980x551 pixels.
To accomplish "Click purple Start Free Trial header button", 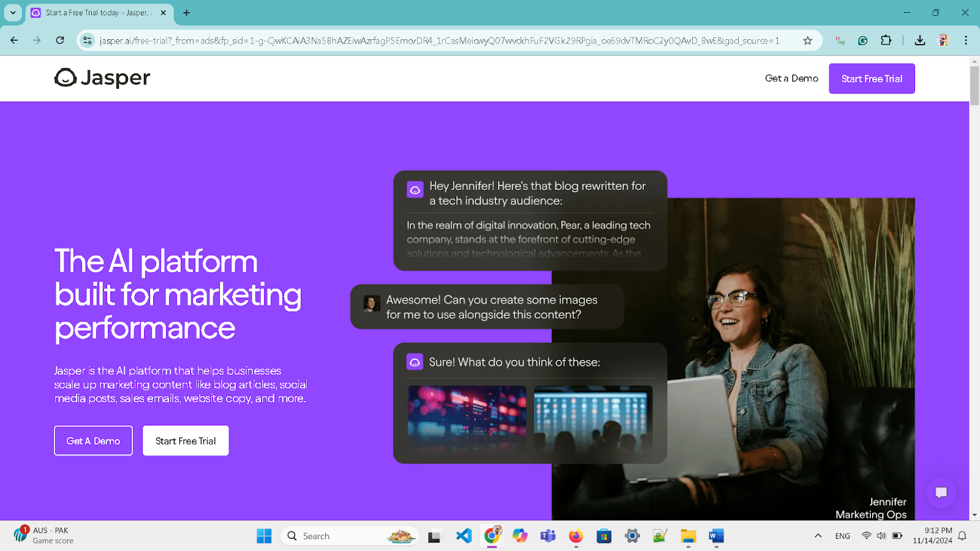I will [872, 78].
